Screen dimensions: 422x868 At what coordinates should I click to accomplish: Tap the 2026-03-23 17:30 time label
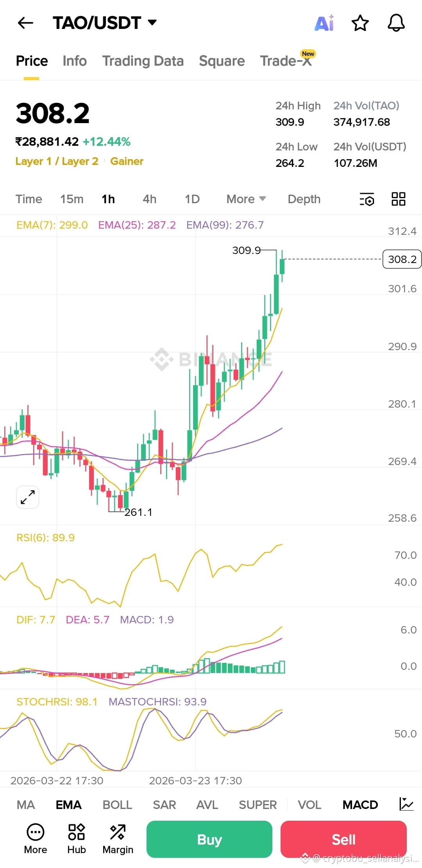[x=195, y=780]
